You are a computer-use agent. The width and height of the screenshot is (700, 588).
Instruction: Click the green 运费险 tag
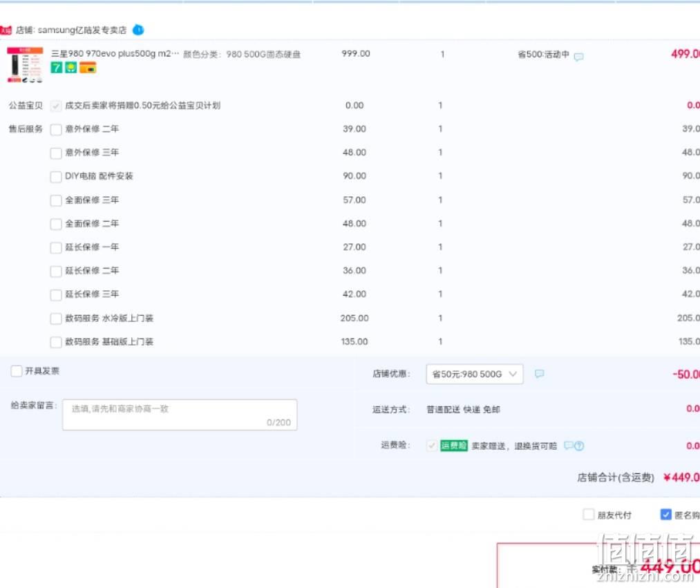(453, 446)
